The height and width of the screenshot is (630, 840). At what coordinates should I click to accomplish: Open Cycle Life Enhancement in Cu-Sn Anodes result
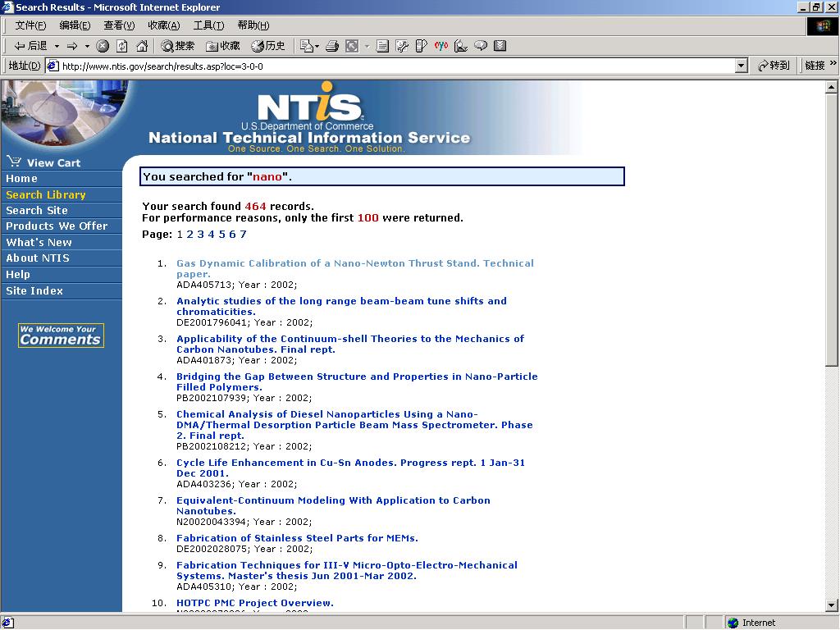point(350,468)
